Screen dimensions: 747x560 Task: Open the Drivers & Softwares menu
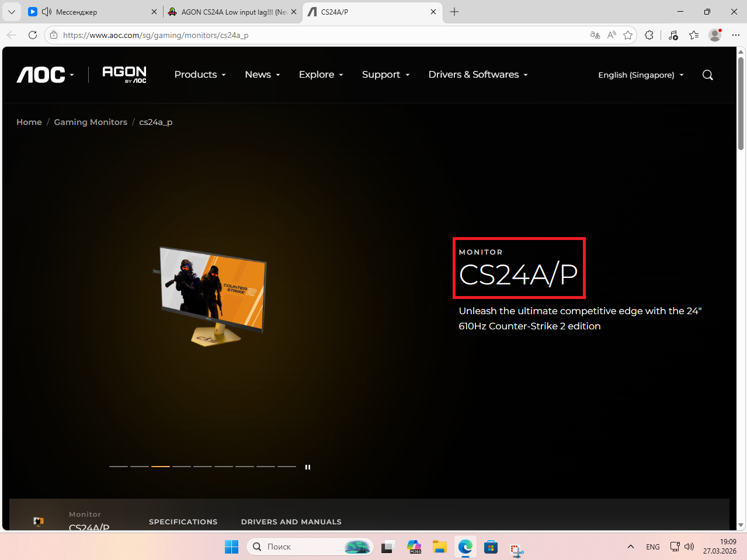(478, 75)
